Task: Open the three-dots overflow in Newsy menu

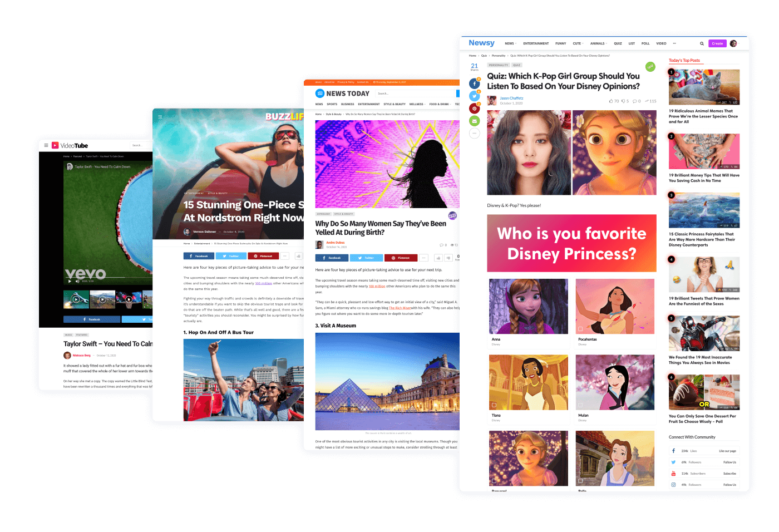Action: pyautogui.click(x=674, y=43)
